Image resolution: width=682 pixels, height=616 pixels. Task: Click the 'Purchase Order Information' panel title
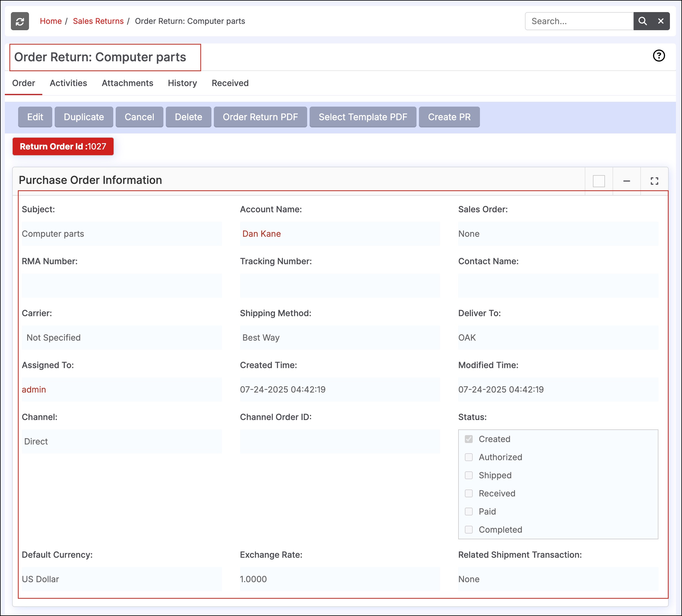point(90,180)
